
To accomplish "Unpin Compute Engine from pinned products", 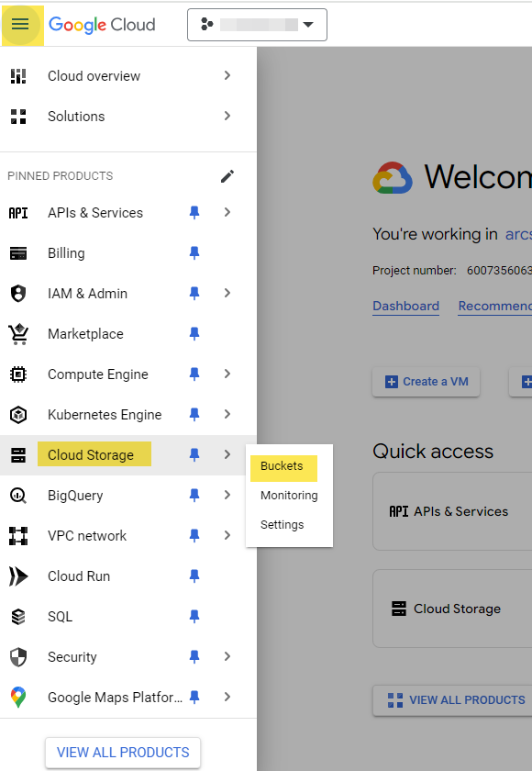I will pyautogui.click(x=194, y=374).
